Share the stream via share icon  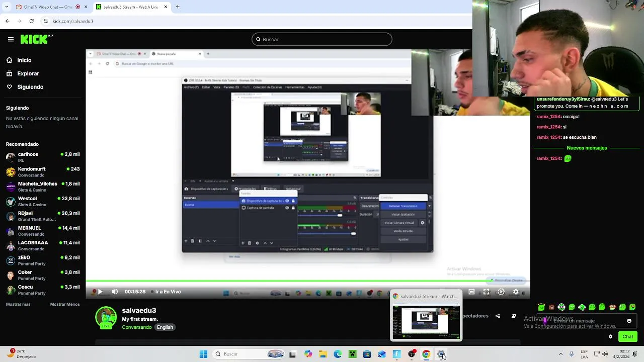click(498, 316)
